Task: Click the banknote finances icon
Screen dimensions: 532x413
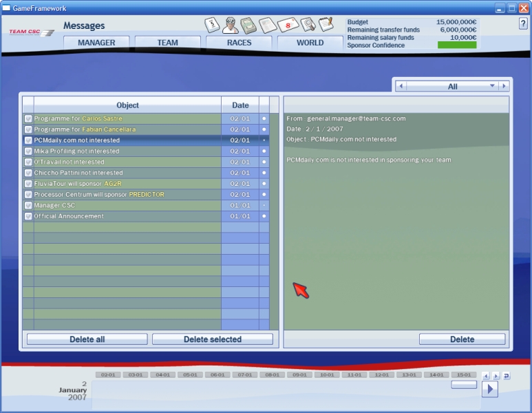Action: (x=249, y=25)
